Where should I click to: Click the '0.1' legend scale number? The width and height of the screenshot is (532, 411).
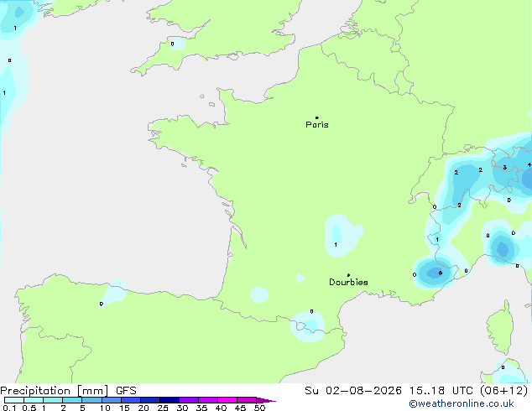[x=9, y=408]
